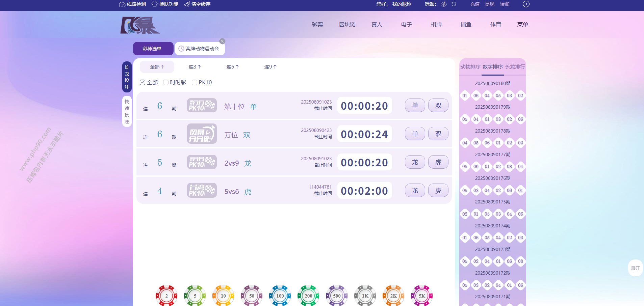Tick the PK10 filter checkbox
This screenshot has height=306, width=644.
195,82
